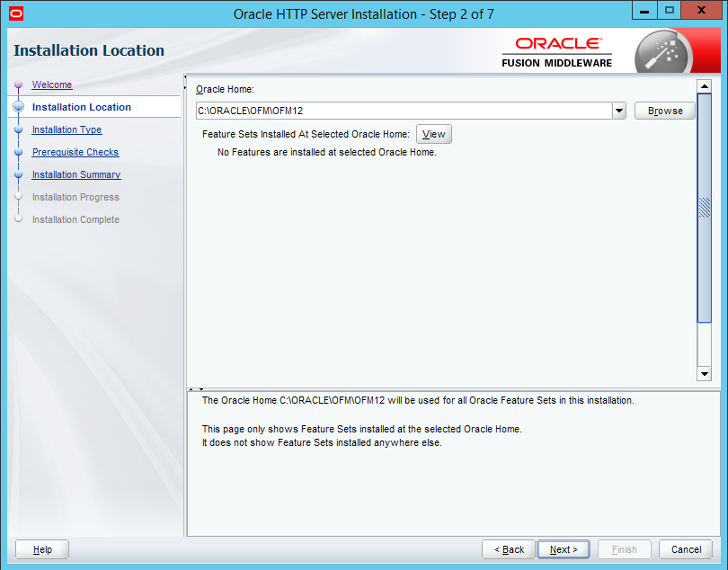Click the Oracle icon in the title bar

point(15,13)
